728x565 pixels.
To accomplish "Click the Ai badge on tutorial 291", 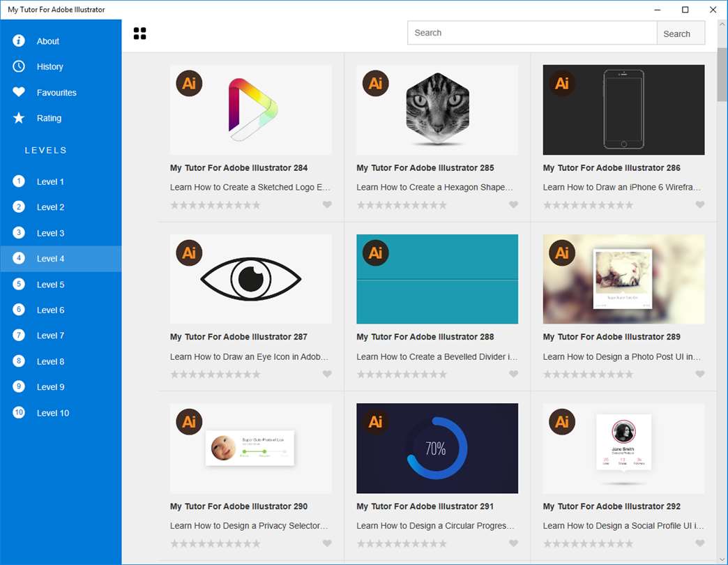I will click(x=376, y=422).
